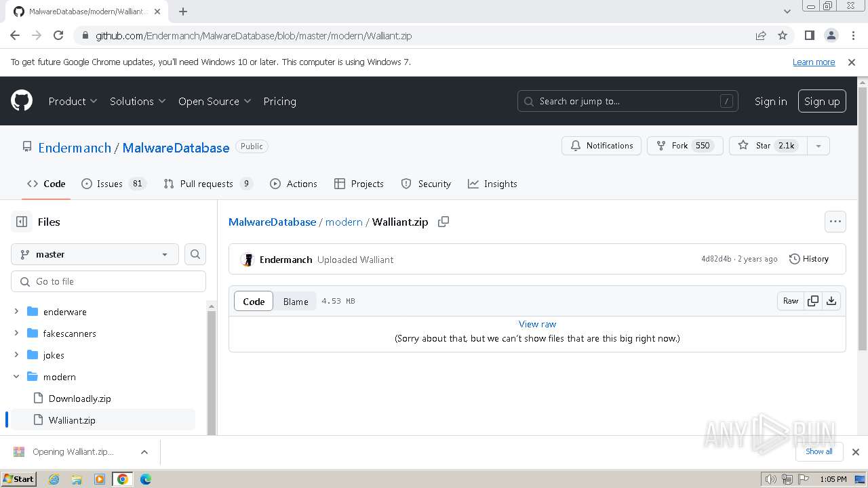The width and height of the screenshot is (868, 488).
Task: Click the GitHub logo icon
Action: [x=22, y=101]
